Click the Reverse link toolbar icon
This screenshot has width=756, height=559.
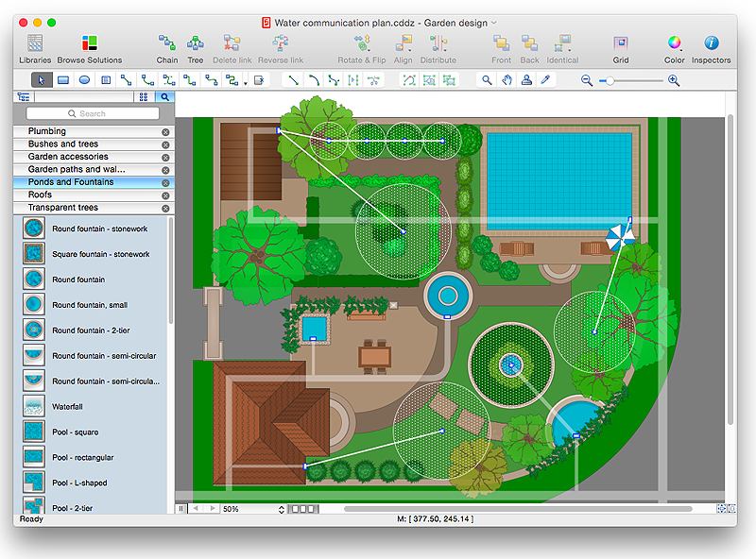coord(280,43)
